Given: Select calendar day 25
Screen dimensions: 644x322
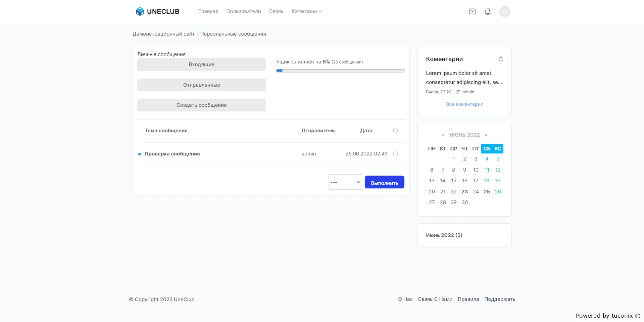Looking at the screenshot, I should (x=487, y=192).
